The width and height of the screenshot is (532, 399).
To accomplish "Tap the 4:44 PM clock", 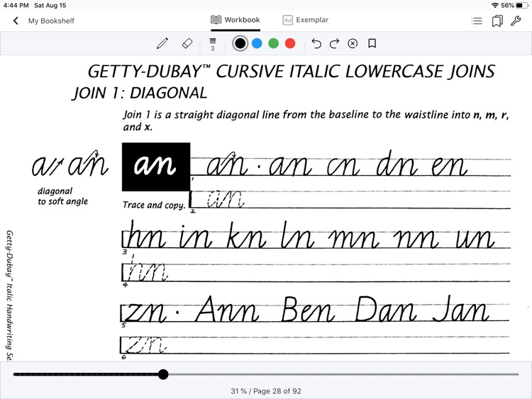I will pyautogui.click(x=16, y=6).
